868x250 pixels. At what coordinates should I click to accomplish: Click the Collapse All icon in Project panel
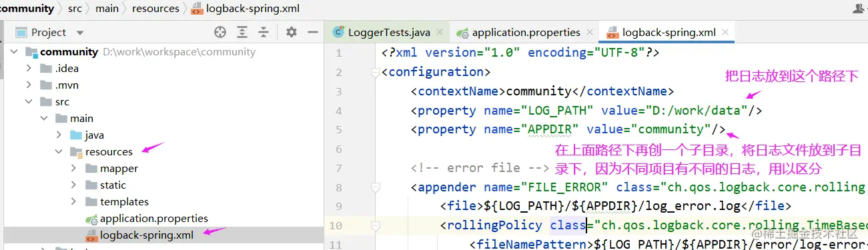pos(264,32)
